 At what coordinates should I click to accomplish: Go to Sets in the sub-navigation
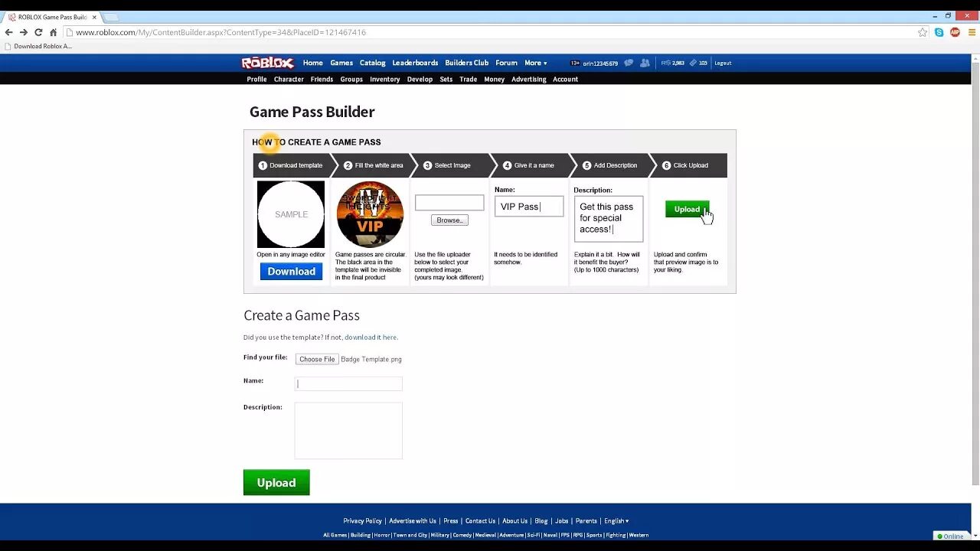[446, 79]
